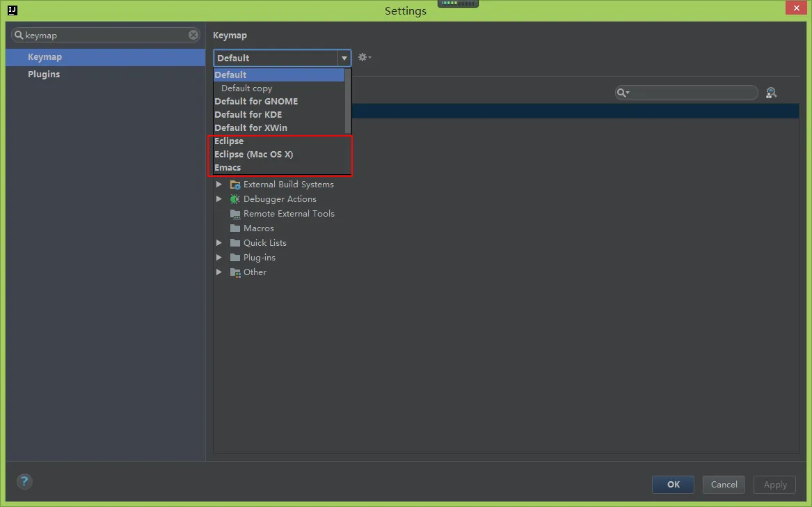Viewport: 812px width, 507px height.
Task: Choose Default for GNOME keymap
Action: coord(279,101)
